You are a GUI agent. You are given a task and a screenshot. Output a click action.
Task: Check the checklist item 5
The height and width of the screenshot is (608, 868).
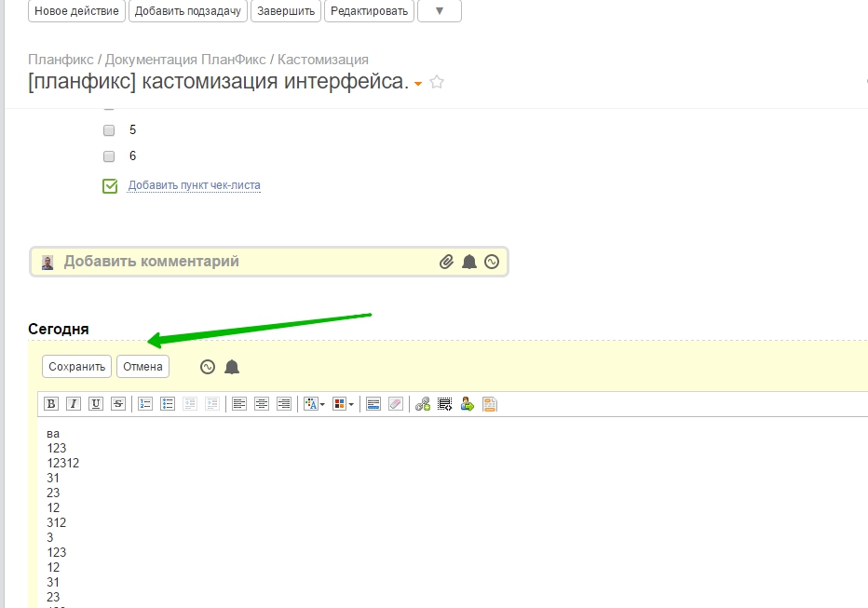109,130
